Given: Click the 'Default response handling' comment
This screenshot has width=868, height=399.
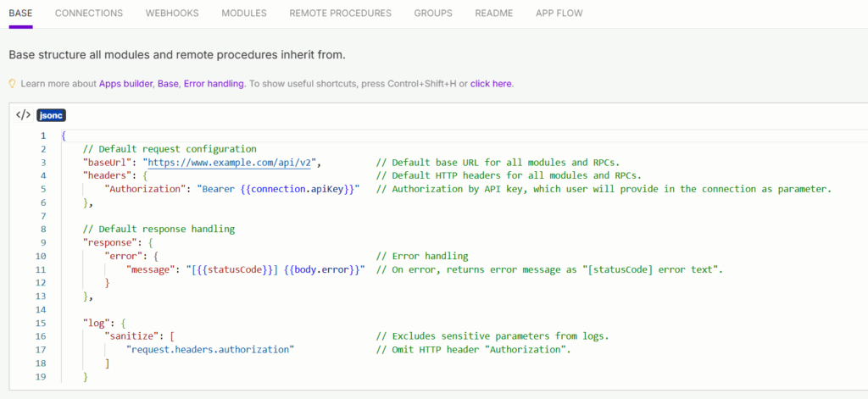Looking at the screenshot, I should (159, 229).
